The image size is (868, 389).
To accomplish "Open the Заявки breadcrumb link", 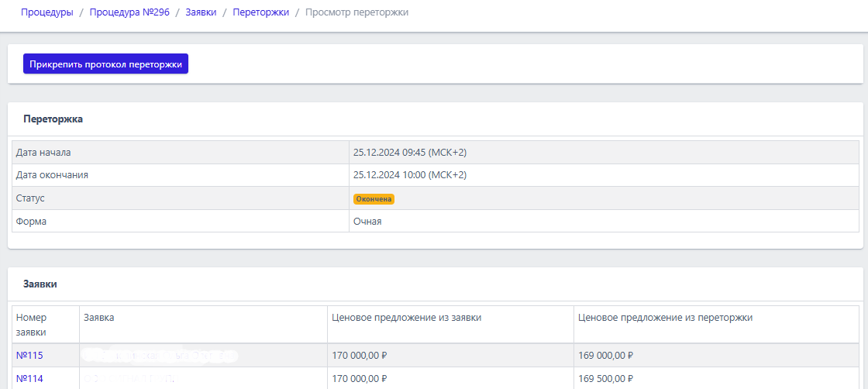I will (x=201, y=12).
